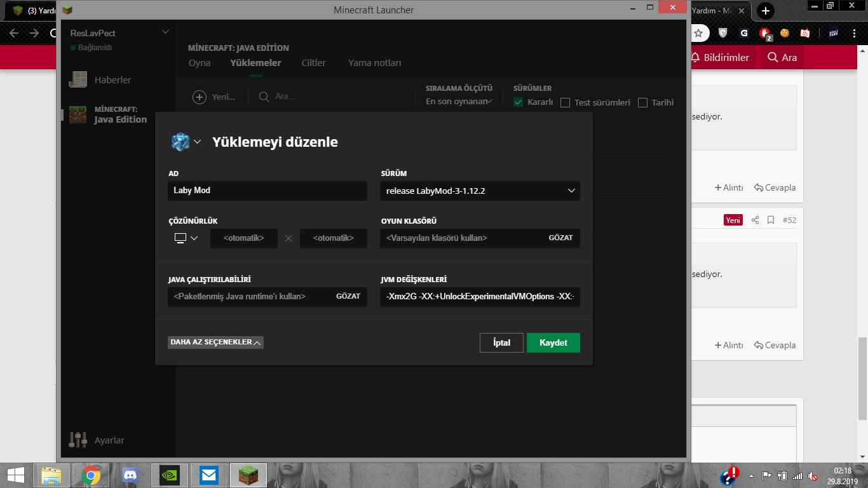This screenshot has width=868, height=488.
Task: Enable the Tarihi versions checkbox
Action: click(x=642, y=102)
